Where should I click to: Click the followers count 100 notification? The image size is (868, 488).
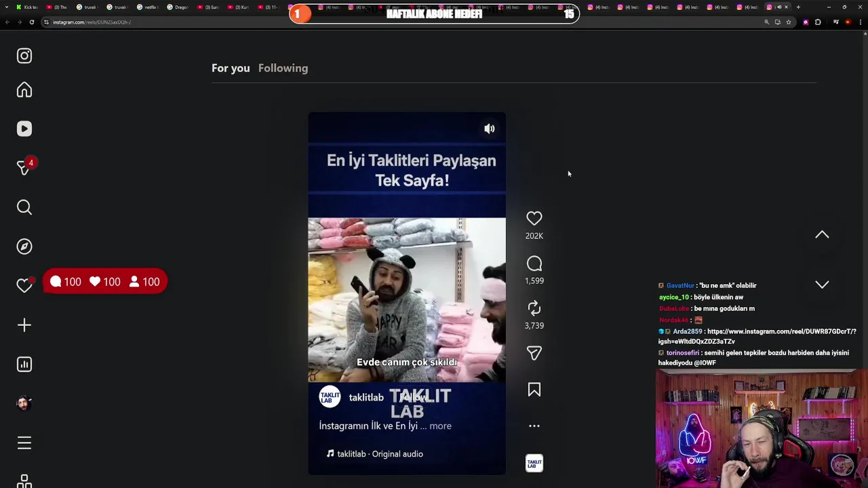(x=144, y=282)
